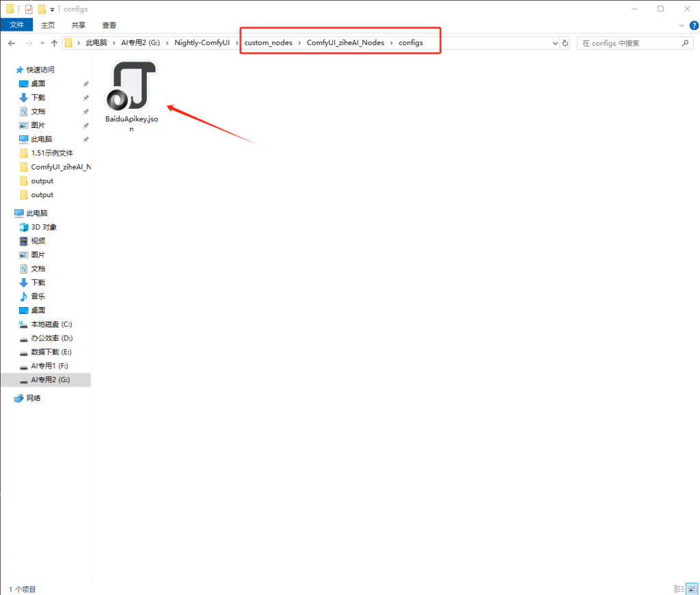
Task: Expand chevron after Nightly-ComfyUI breadcrumb
Action: point(237,43)
